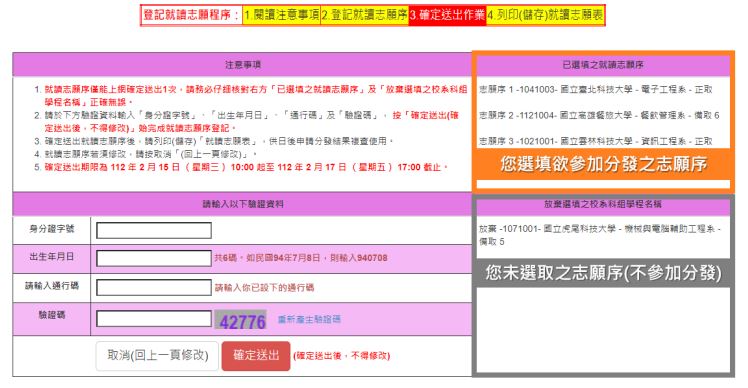Click the 放棄選填之校系科組學程名稱 header
Screen dimensions: 748x388
[x=603, y=204]
